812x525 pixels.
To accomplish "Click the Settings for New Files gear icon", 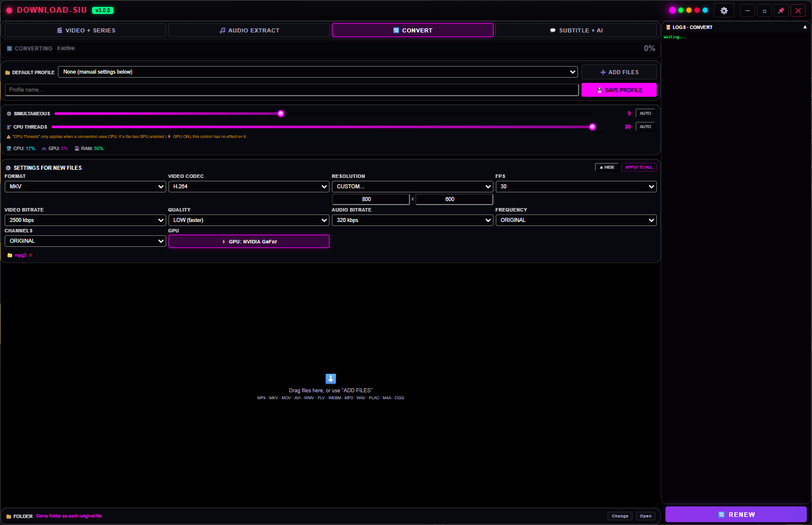I will pos(8,167).
